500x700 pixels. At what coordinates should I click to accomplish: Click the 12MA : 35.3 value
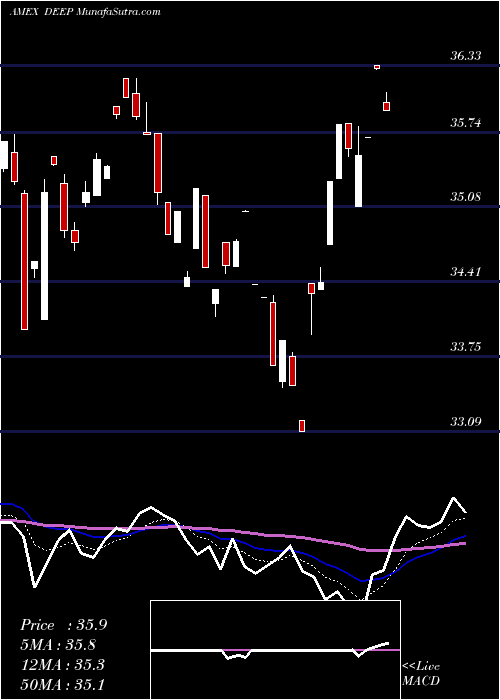(x=62, y=664)
